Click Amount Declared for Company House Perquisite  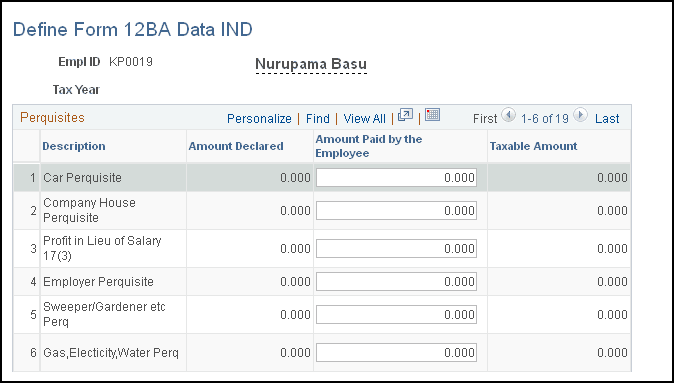coord(295,211)
